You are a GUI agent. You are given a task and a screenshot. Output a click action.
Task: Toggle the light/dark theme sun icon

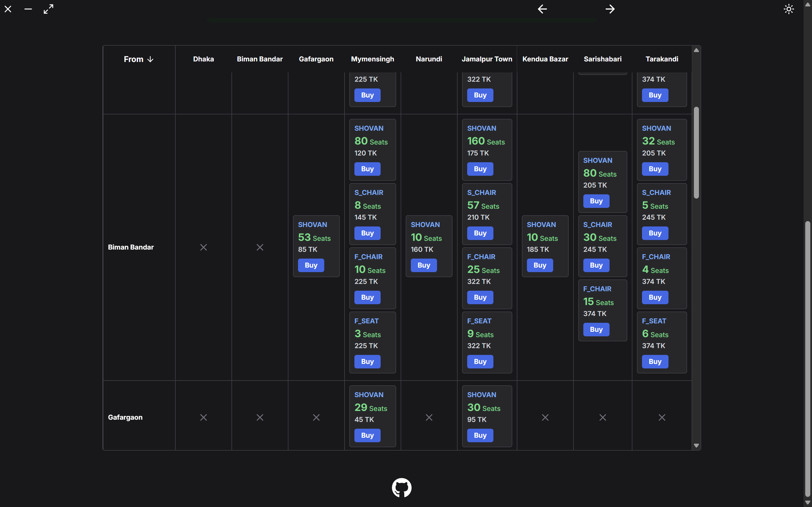click(789, 9)
